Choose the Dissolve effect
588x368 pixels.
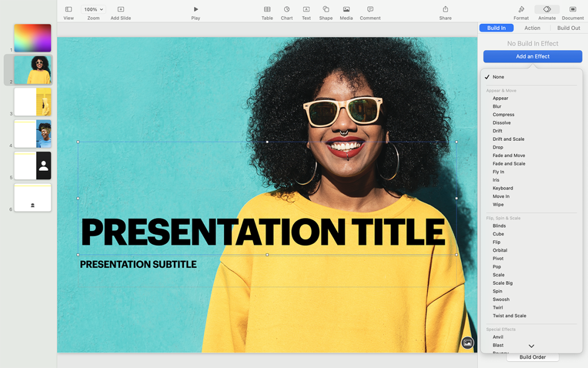[501, 122]
